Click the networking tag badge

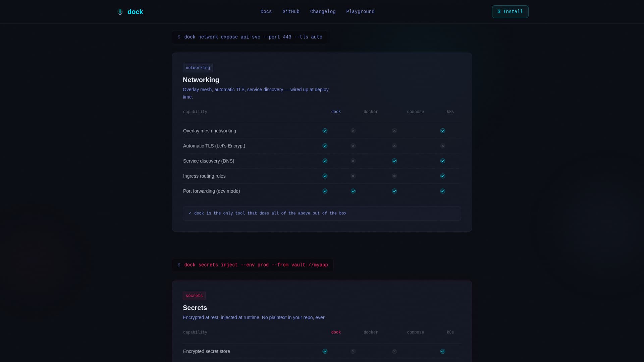click(x=198, y=68)
